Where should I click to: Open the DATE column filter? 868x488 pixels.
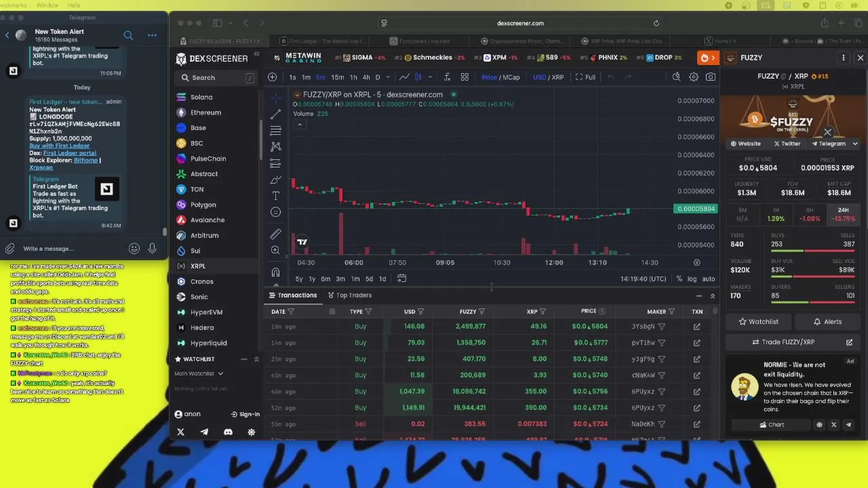291,312
